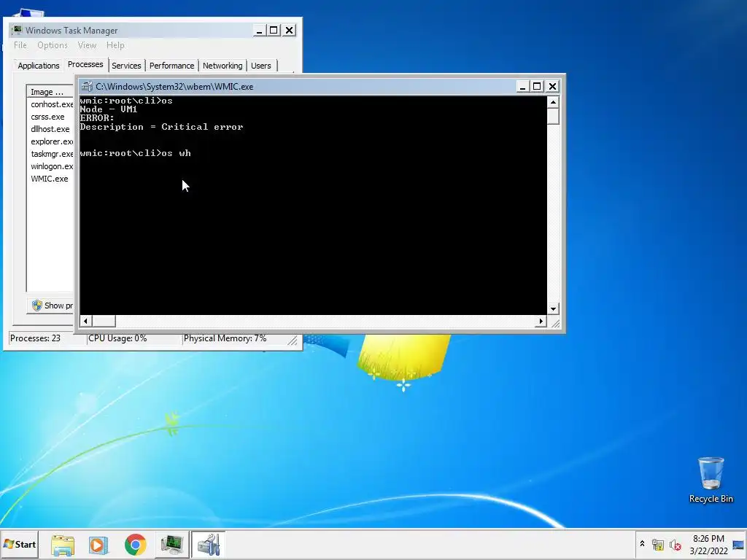Open the File menu in Task Manager
The width and height of the screenshot is (747, 560).
coord(20,45)
